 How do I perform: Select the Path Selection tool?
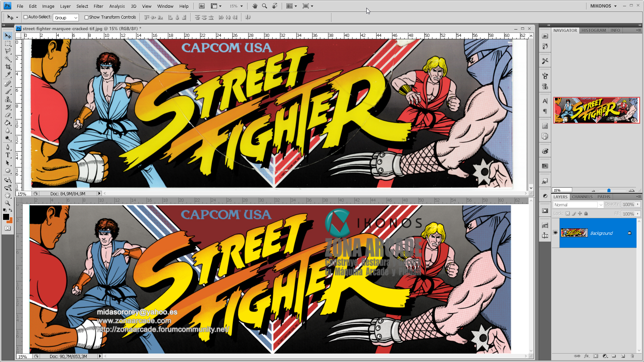8,163
